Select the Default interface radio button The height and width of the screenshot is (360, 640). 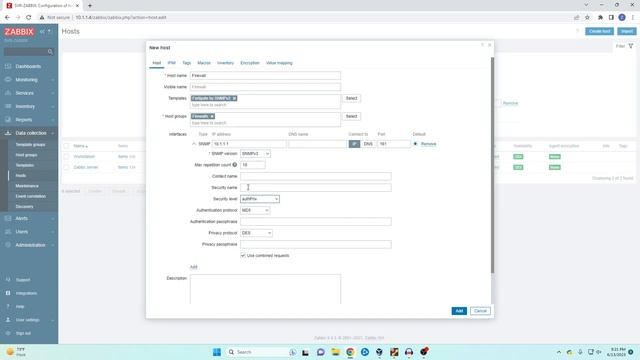(416, 144)
